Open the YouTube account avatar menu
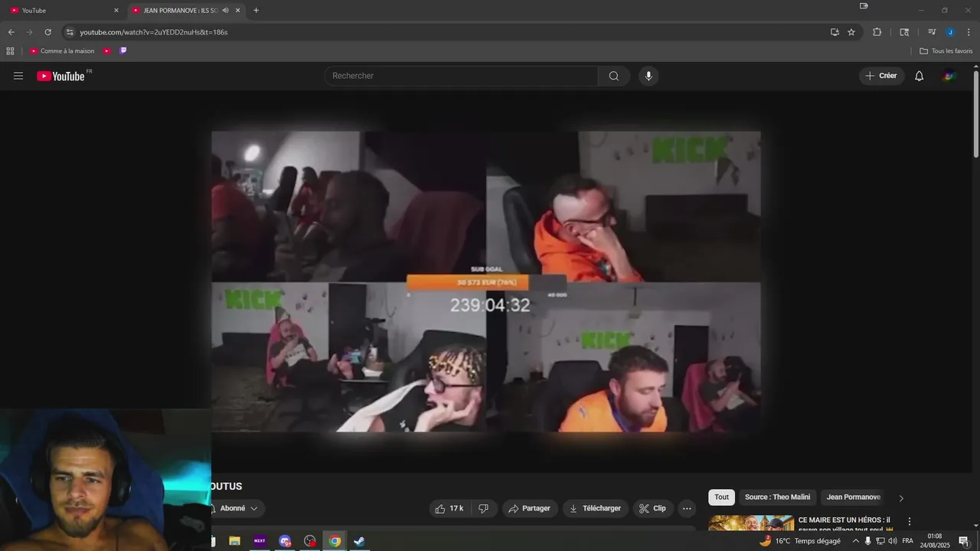 pos(949,76)
